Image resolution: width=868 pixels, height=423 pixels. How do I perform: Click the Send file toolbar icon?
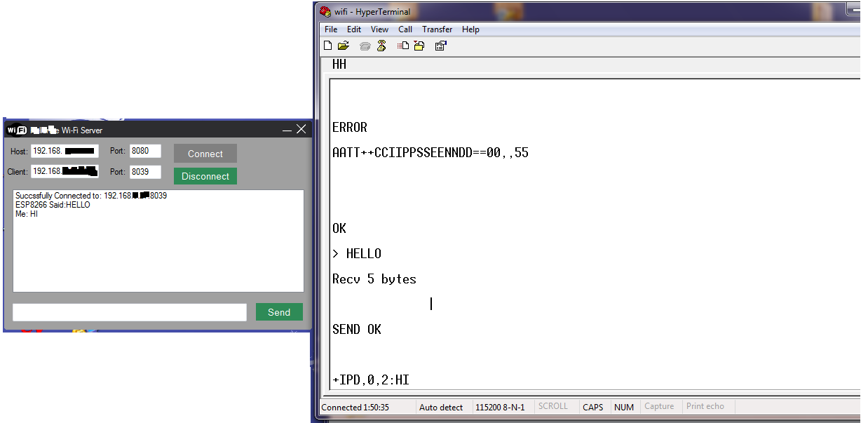pyautogui.click(x=403, y=46)
